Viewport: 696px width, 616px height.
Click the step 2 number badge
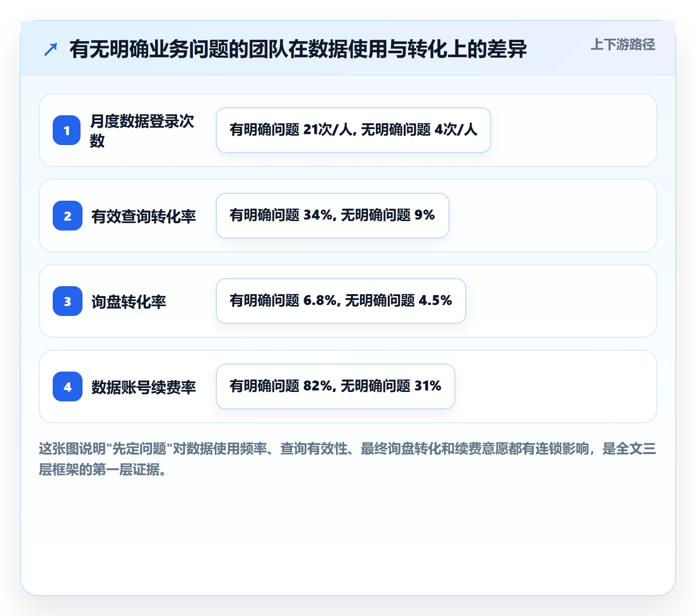68,216
